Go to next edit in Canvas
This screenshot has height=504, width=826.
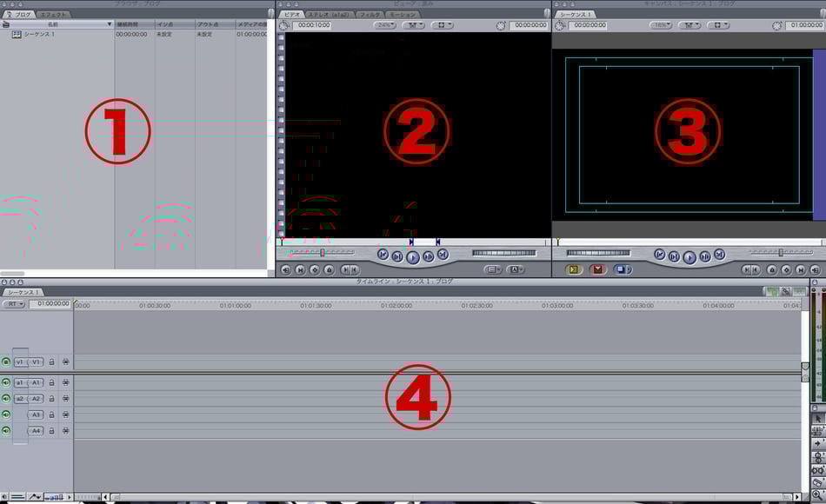click(720, 255)
